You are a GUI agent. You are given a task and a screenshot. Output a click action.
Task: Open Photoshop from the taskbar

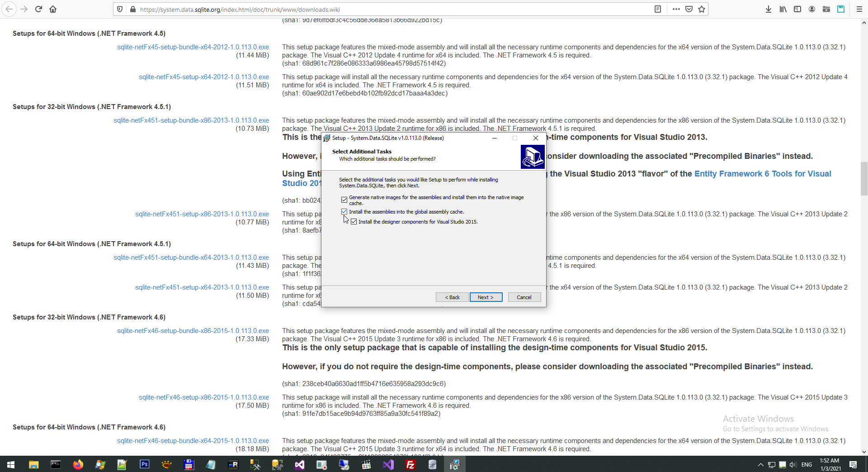[145, 464]
